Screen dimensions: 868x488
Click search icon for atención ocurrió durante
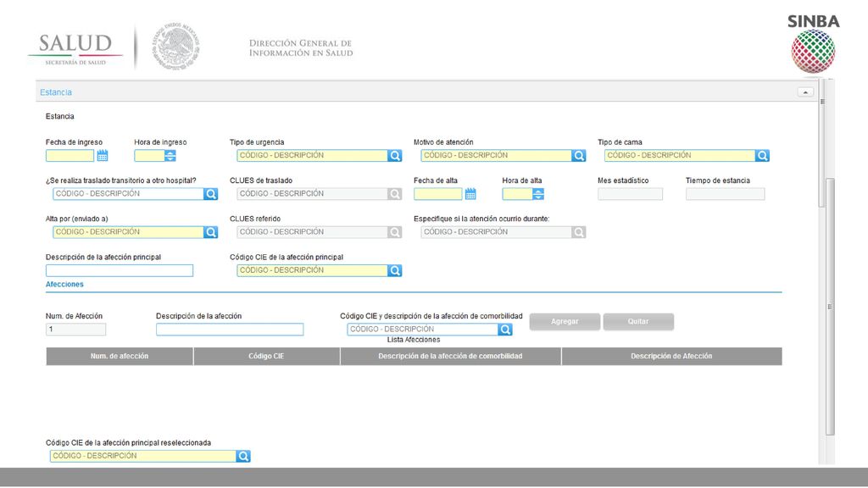pyautogui.click(x=578, y=232)
